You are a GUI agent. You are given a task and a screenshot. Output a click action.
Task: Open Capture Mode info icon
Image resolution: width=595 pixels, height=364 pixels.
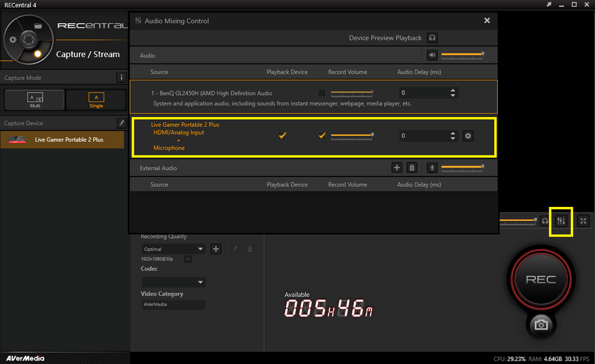coord(121,78)
